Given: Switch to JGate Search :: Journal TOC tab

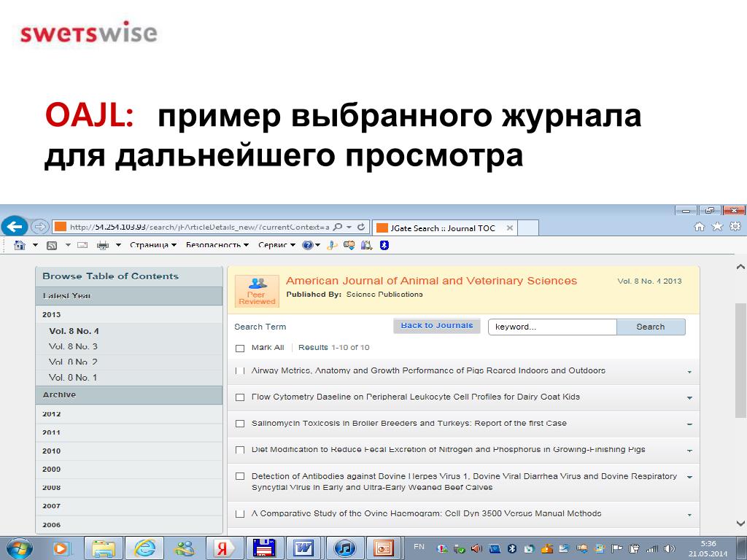Looking at the screenshot, I should [444, 228].
